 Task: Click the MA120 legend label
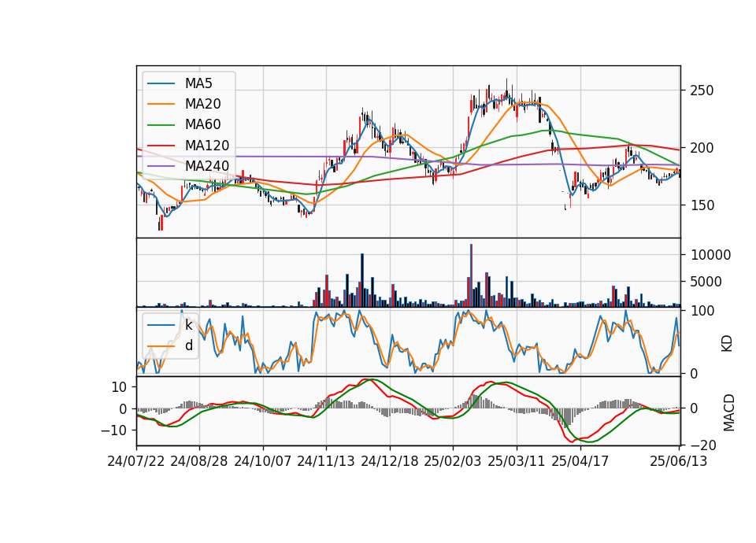(207, 146)
